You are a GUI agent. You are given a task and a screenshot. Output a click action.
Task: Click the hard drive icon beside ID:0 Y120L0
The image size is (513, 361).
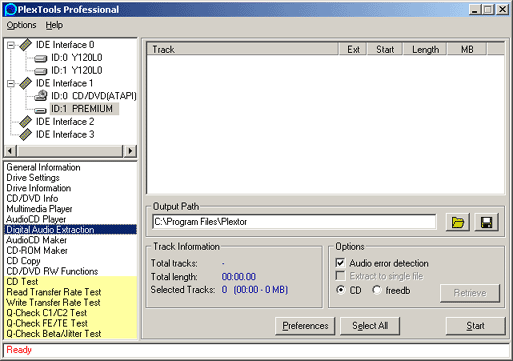tap(40, 59)
